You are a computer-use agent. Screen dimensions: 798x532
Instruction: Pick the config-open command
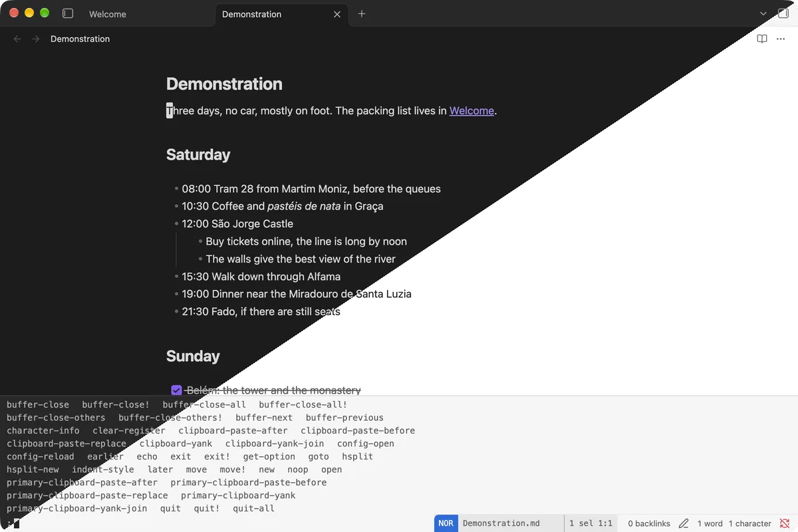pos(366,444)
